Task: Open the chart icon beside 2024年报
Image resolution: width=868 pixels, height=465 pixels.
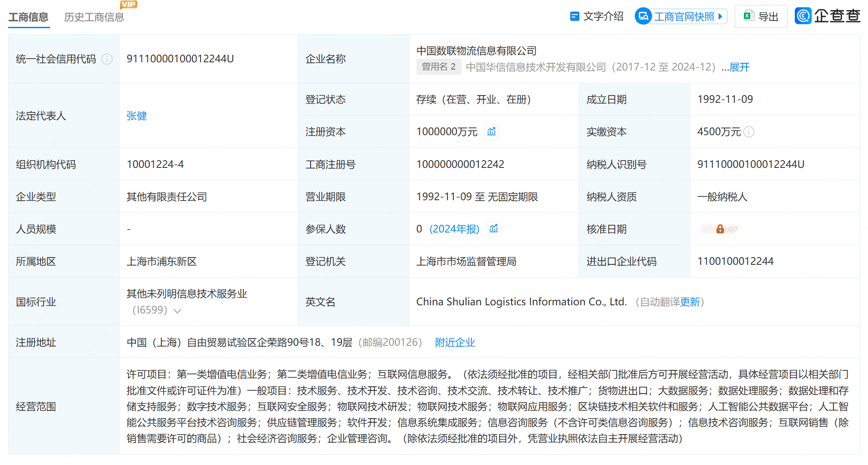Action: [494, 229]
